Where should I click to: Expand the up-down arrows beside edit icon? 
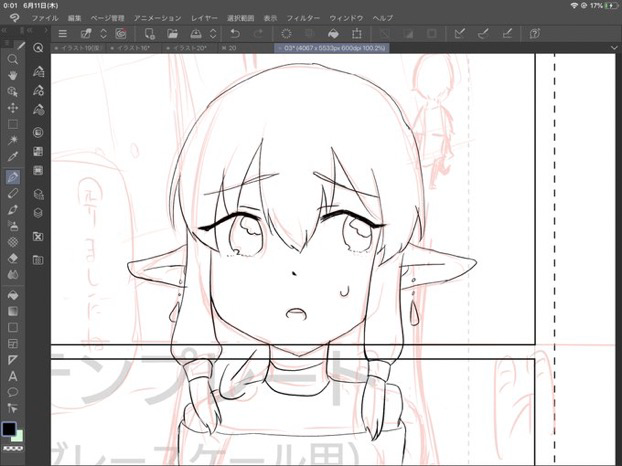(103, 34)
